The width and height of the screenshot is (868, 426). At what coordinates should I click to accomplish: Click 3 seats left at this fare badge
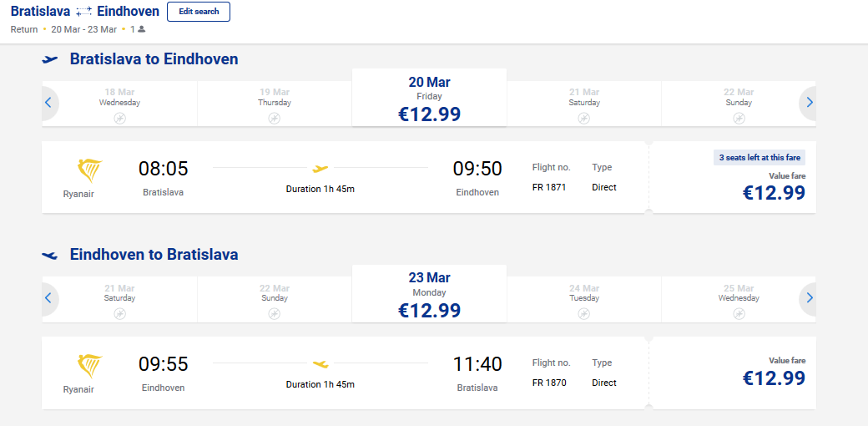759,158
